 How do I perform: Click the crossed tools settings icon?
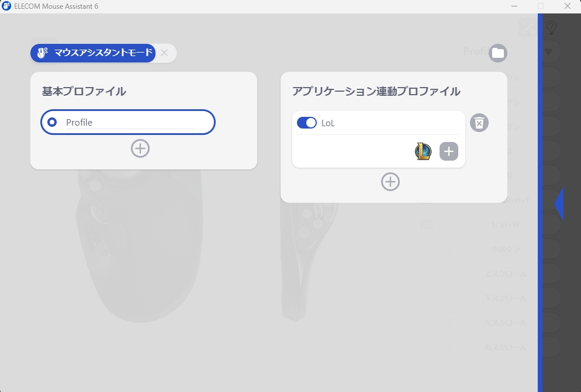527,27
